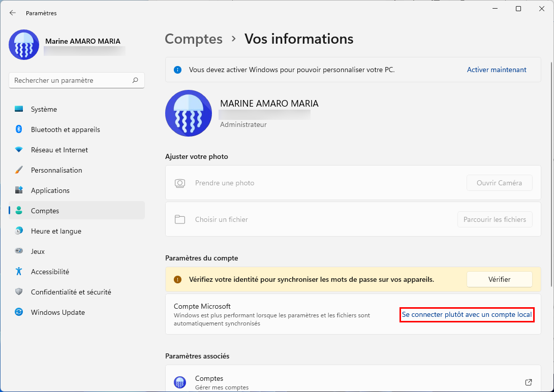Open Système settings

pyautogui.click(x=77, y=109)
